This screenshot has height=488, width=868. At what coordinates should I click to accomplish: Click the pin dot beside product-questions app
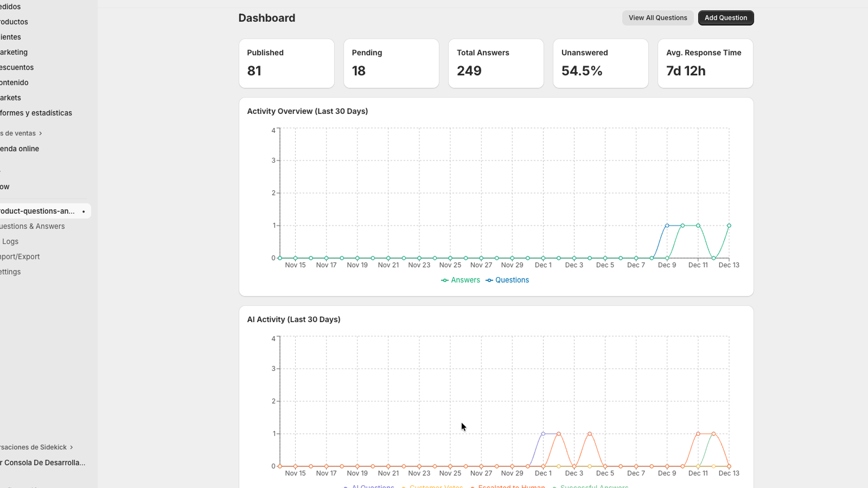84,211
